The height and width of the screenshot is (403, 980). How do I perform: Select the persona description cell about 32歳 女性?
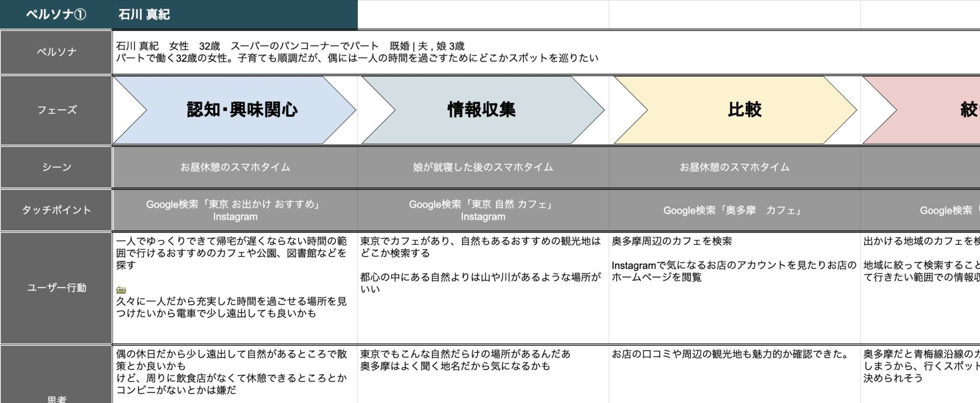(x=357, y=52)
